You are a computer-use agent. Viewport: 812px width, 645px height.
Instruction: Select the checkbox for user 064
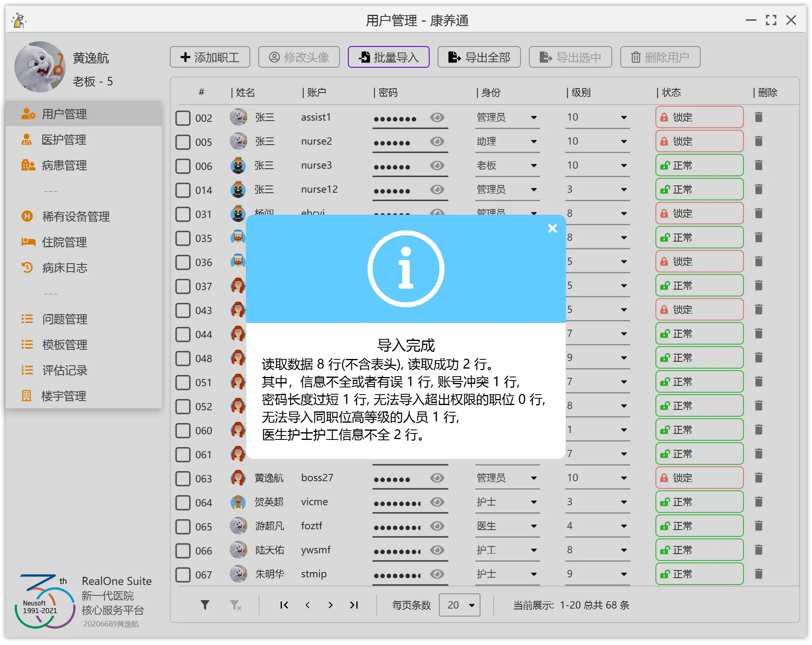(x=183, y=502)
